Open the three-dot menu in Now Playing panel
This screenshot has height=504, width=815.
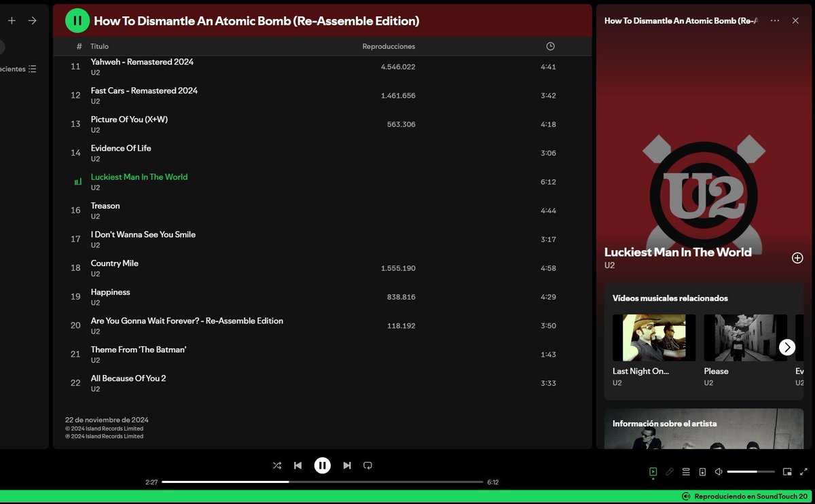click(775, 21)
